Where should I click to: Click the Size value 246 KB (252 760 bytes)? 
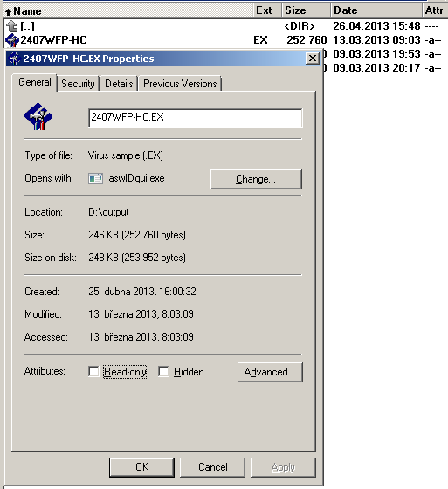point(137,235)
